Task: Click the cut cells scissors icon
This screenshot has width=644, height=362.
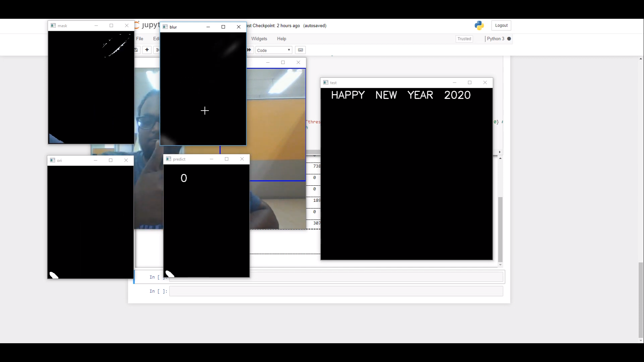Action: pos(157,50)
